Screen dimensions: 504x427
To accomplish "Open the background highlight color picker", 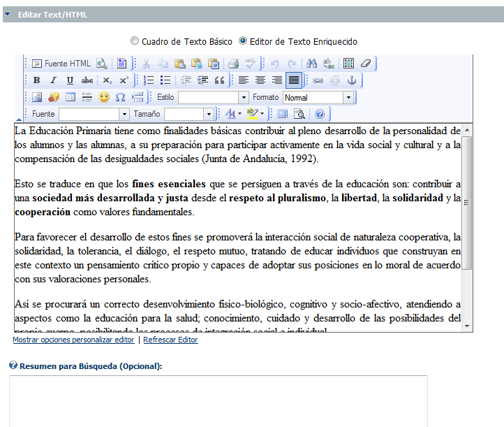I will (255, 114).
